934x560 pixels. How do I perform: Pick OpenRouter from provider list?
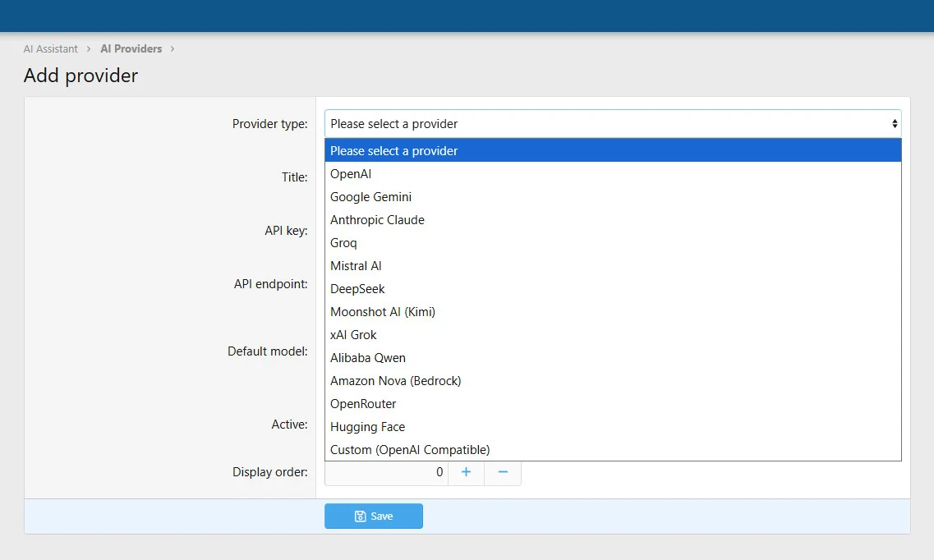click(363, 404)
